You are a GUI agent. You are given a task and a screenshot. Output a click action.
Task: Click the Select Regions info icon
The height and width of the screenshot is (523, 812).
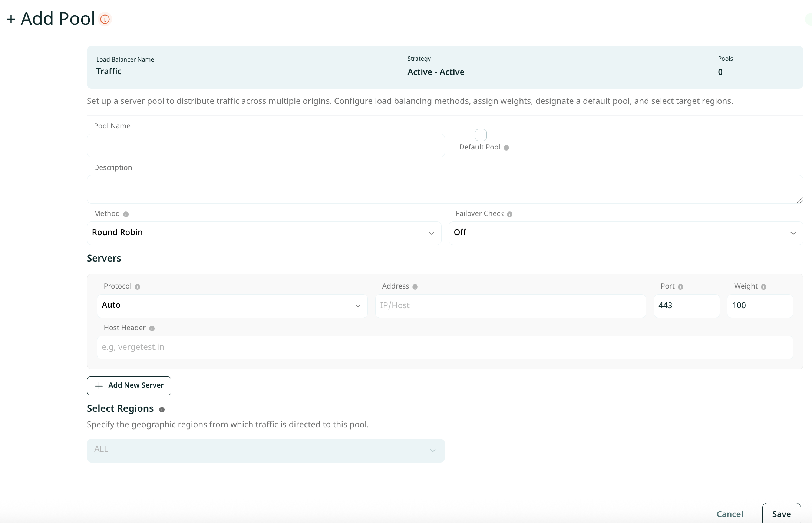click(162, 409)
